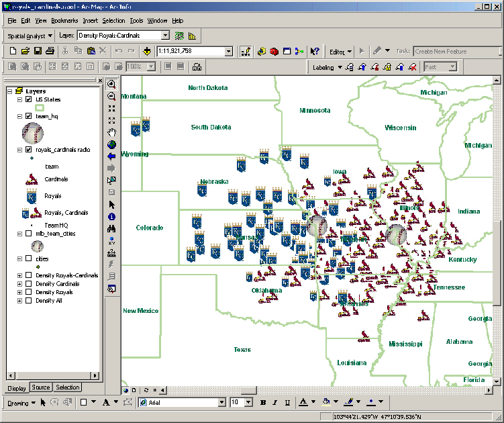This screenshot has height=423, width=504.
Task: Select the Zoom In tool
Action: [111, 84]
